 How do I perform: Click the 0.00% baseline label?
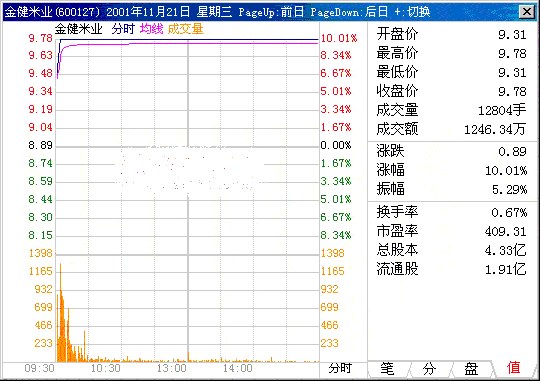[336, 145]
